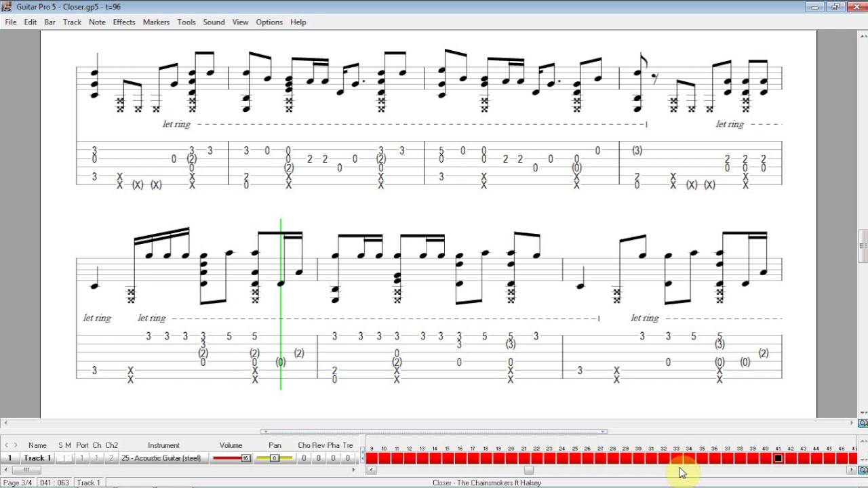The height and width of the screenshot is (488, 868).
Task: Jump to bar 9 in the bar overview
Action: click(x=372, y=458)
